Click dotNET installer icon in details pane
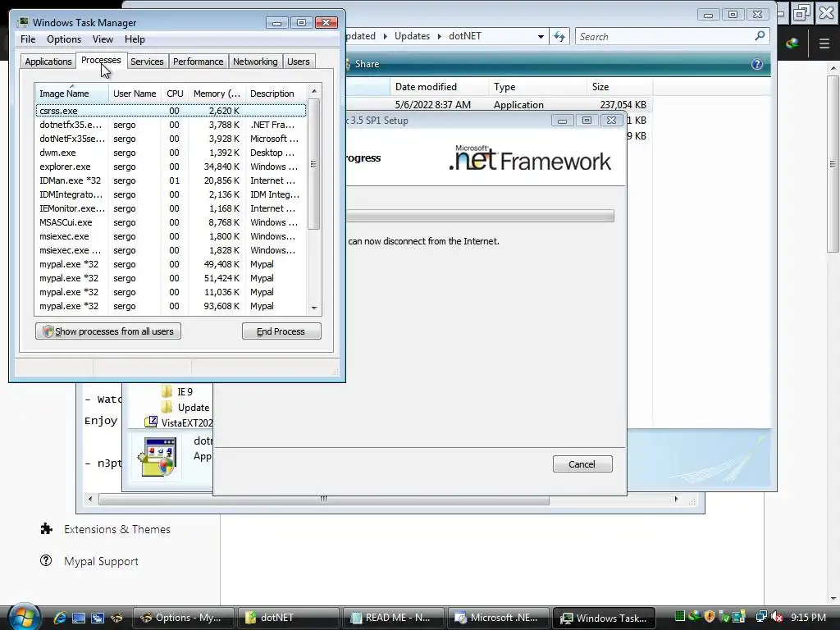The width and height of the screenshot is (840, 630). [x=158, y=457]
